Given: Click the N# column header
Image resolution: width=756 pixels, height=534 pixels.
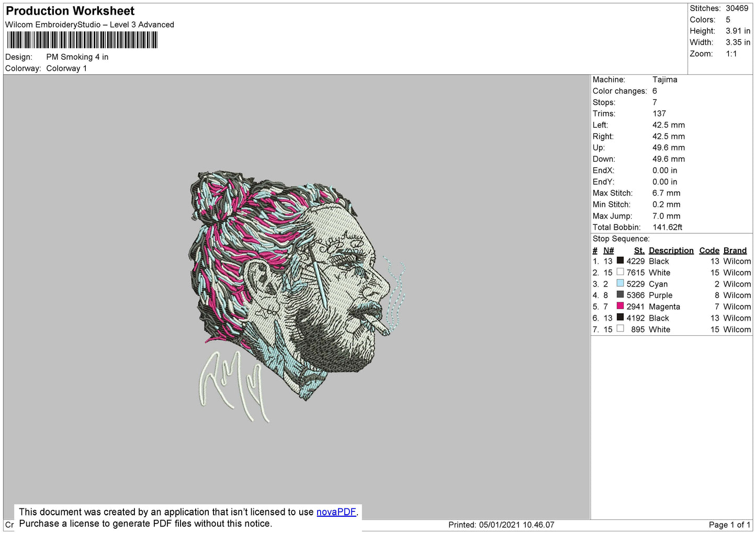Looking at the screenshot, I should click(608, 251).
